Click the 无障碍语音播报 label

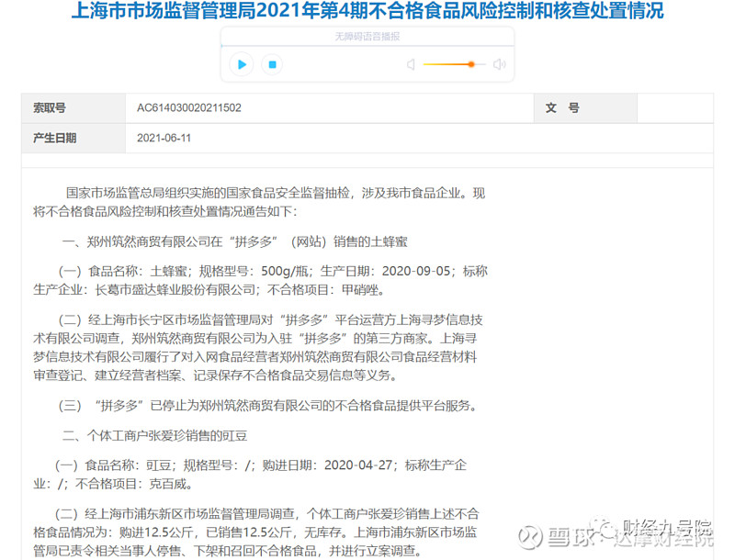click(x=367, y=37)
